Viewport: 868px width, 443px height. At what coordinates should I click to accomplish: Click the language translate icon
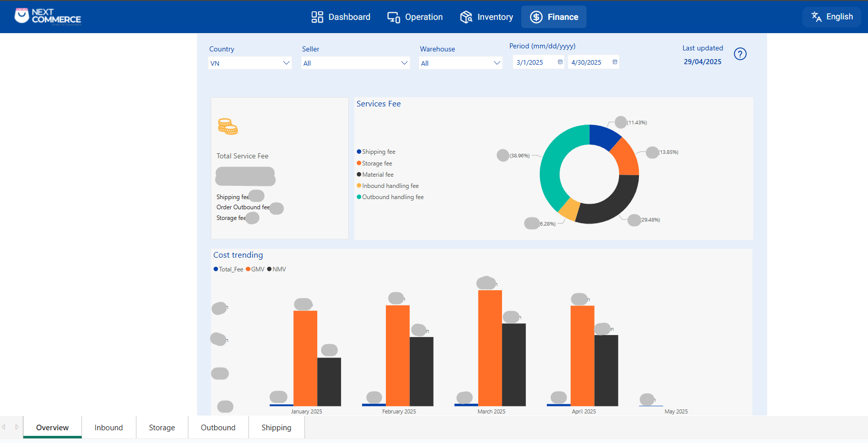[x=816, y=17]
